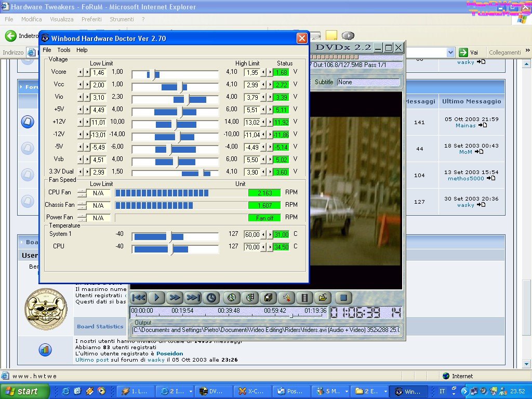Expand the hidden system tray icons
The height and width of the screenshot is (399, 532).
(x=464, y=391)
